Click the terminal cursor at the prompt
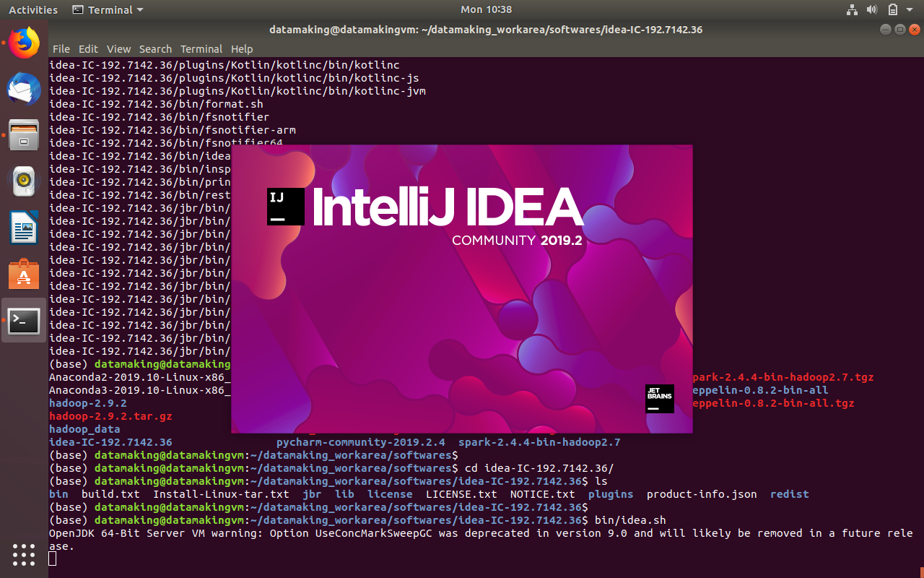This screenshot has width=924, height=578. [53, 558]
